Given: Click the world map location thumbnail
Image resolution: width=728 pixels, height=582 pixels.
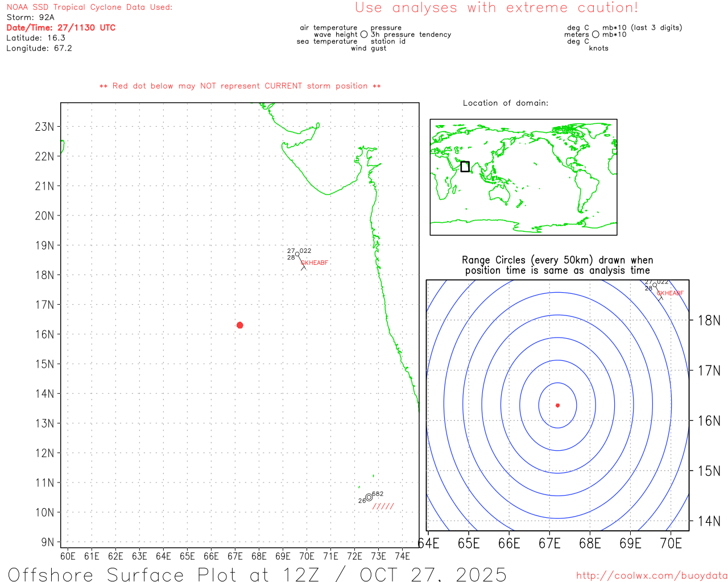Looking at the screenshot, I should (x=523, y=177).
